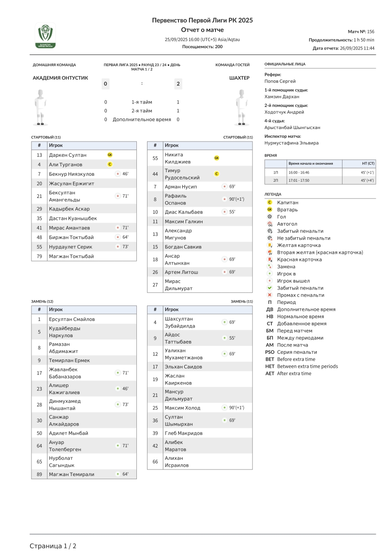Image resolution: width=392 pixels, height=555 pixels.
Task: Click the captain badge beside Али Турганов
Action: click(x=110, y=164)
